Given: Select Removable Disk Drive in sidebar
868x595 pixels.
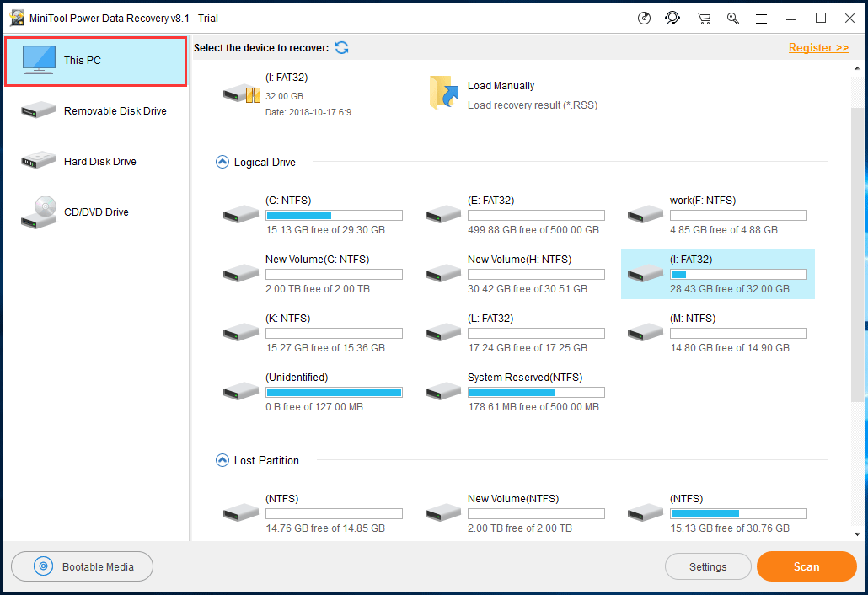Looking at the screenshot, I should tap(96, 110).
